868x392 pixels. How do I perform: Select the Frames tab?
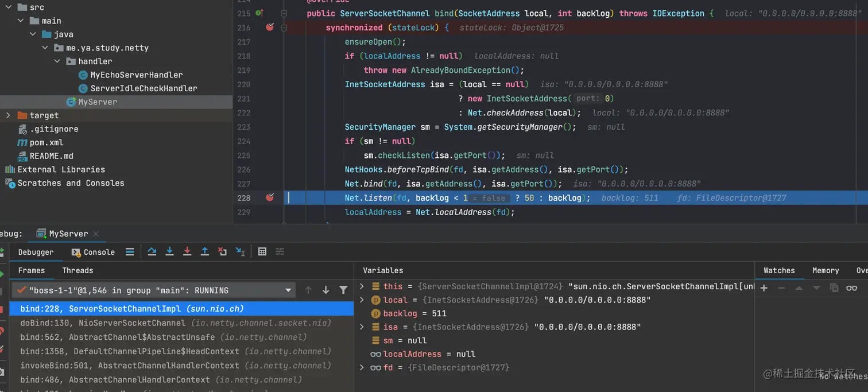tap(32, 270)
